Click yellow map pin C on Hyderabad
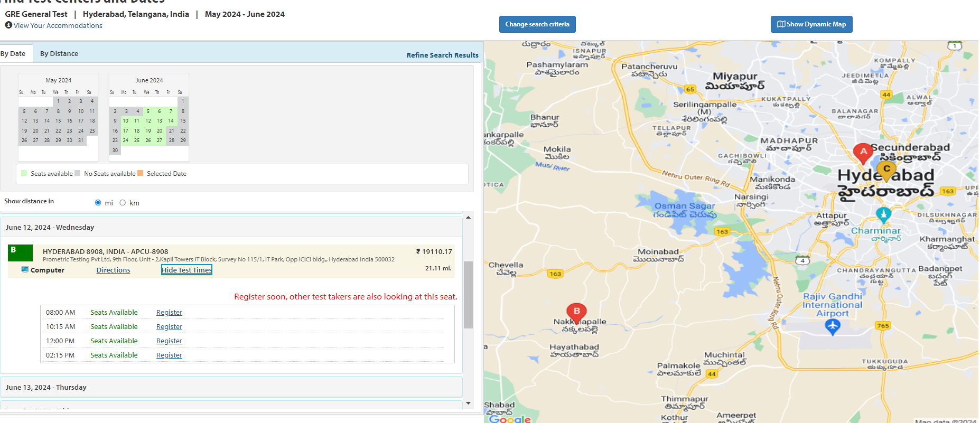 click(886, 171)
